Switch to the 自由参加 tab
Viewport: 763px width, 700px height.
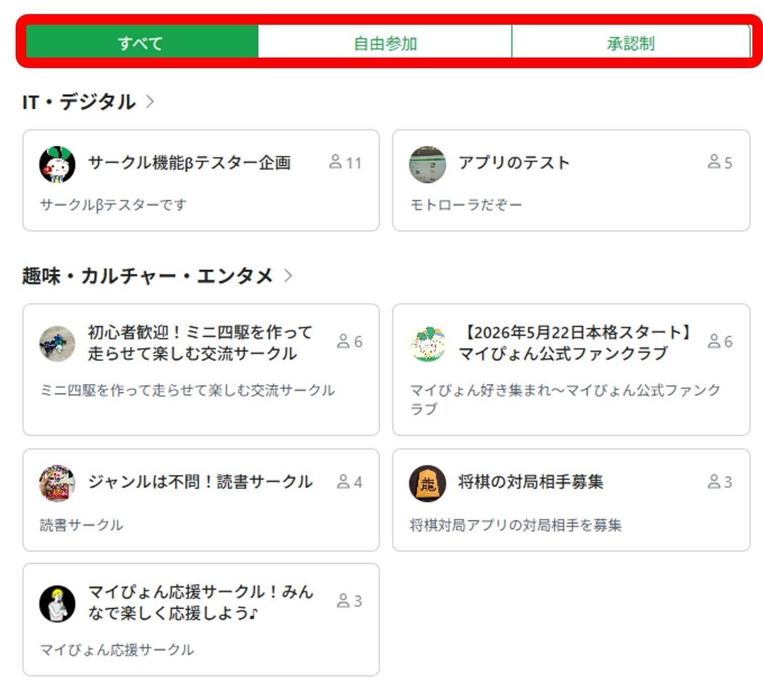pos(385,43)
